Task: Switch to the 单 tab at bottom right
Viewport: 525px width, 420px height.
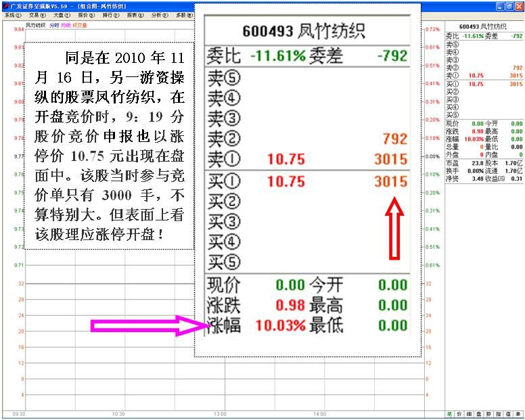Action: 518,415
